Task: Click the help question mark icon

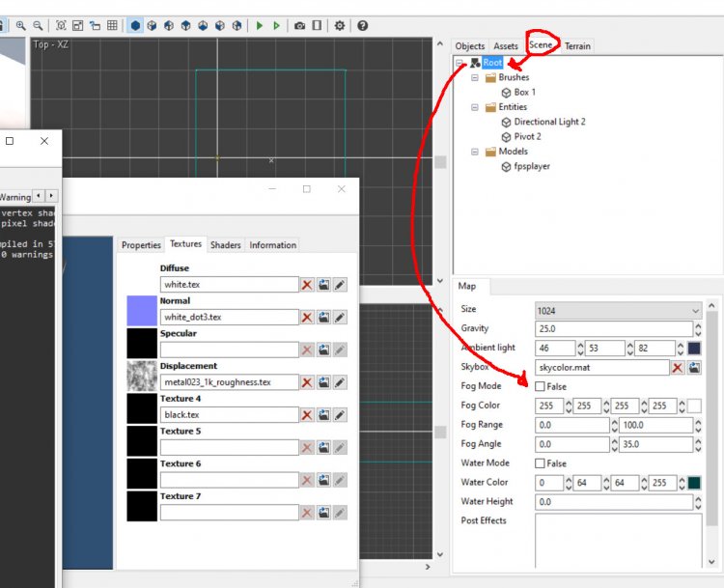Action: coord(362,26)
